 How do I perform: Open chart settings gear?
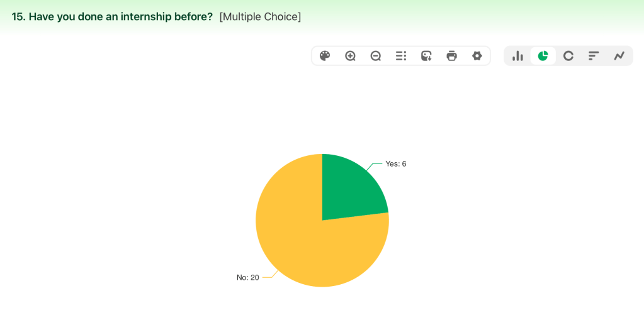click(477, 56)
